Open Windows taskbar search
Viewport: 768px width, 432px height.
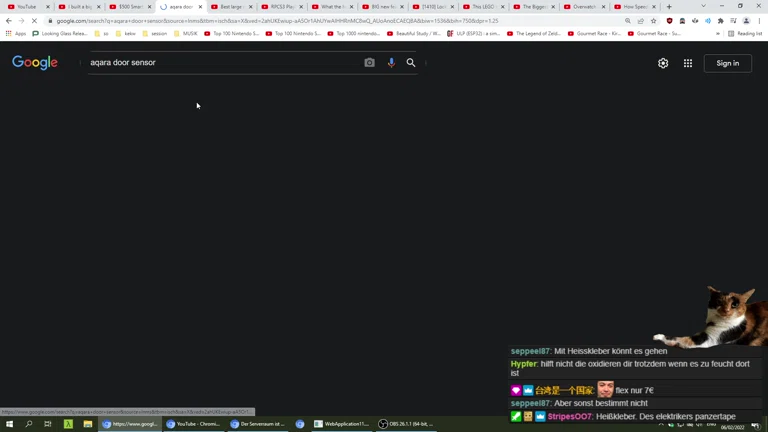pyautogui.click(x=28, y=424)
